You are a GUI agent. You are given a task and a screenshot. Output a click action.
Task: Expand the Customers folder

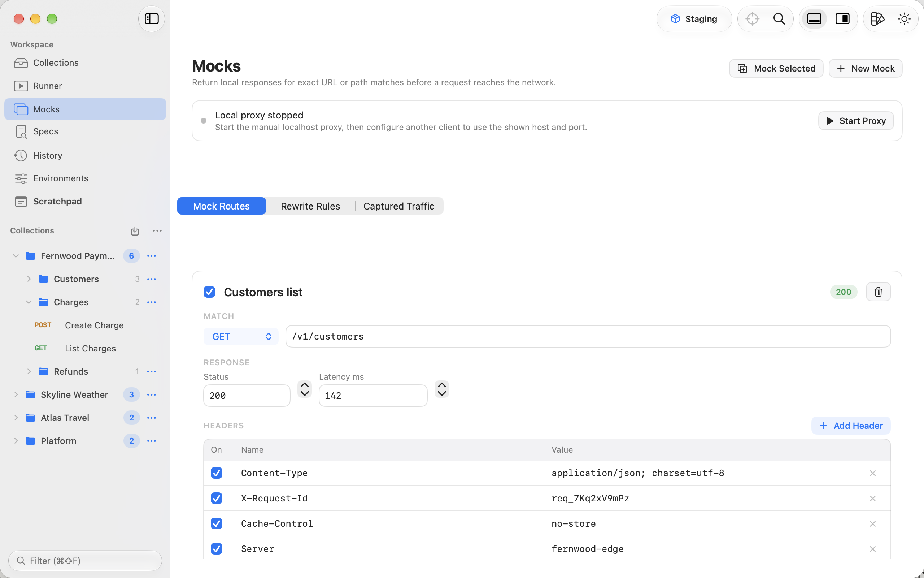[29, 279]
